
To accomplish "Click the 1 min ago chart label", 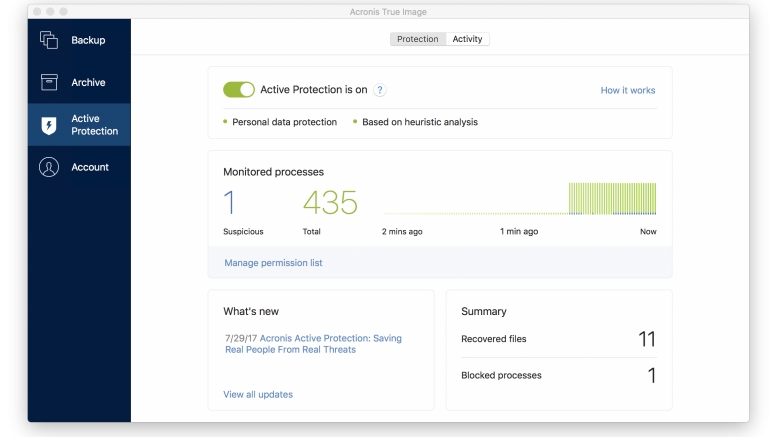I will pyautogui.click(x=519, y=231).
